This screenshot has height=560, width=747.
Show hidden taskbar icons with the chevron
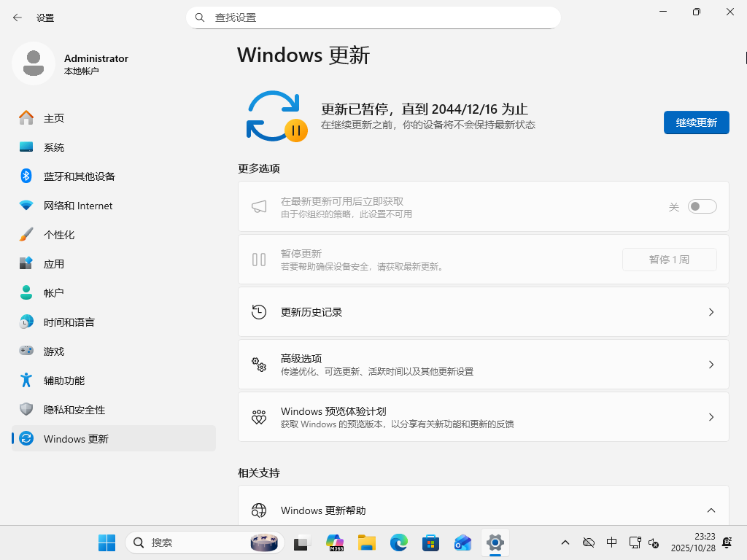[565, 542]
